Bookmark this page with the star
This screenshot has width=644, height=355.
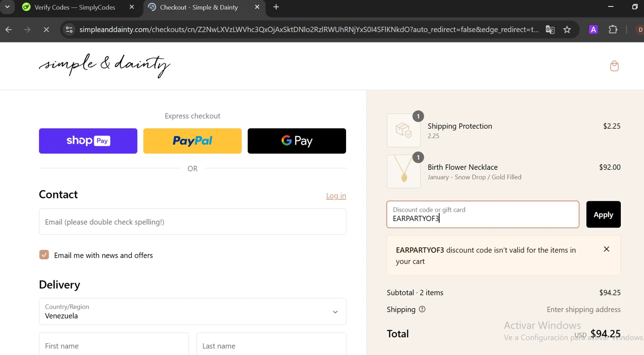pyautogui.click(x=567, y=30)
